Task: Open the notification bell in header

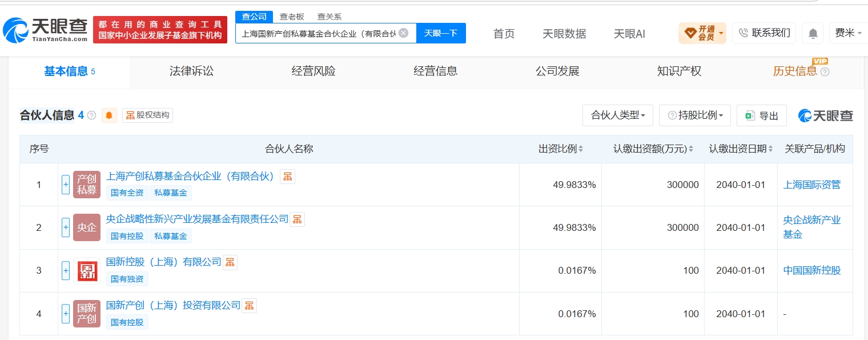Action: click(812, 33)
